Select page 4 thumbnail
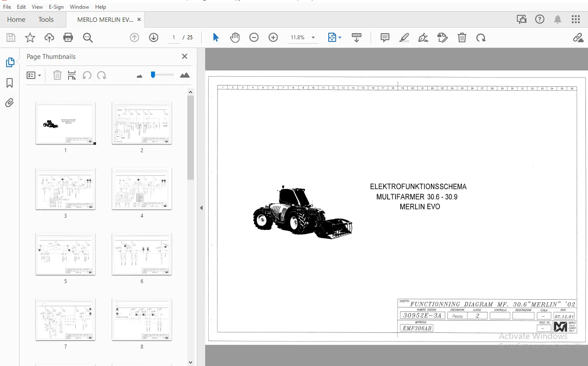 142,189
